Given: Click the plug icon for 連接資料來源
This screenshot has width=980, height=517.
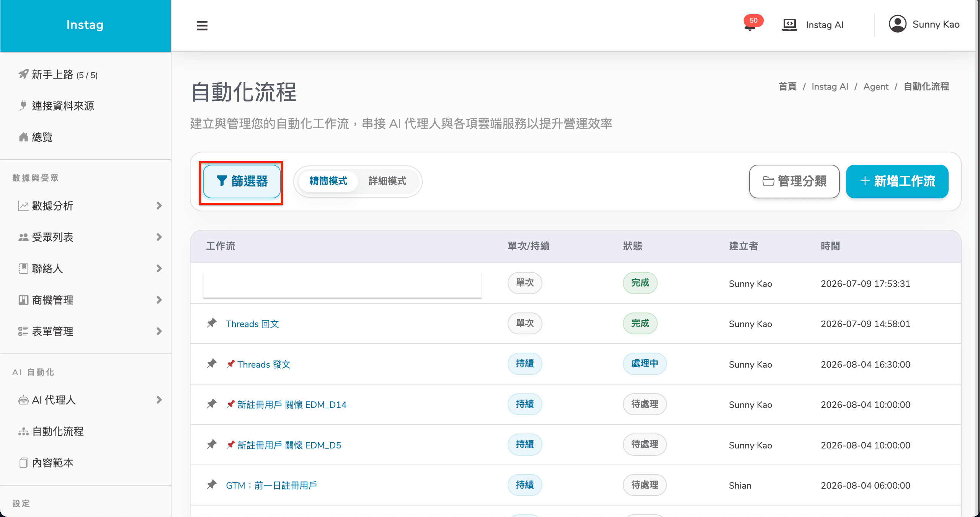Looking at the screenshot, I should click(23, 106).
